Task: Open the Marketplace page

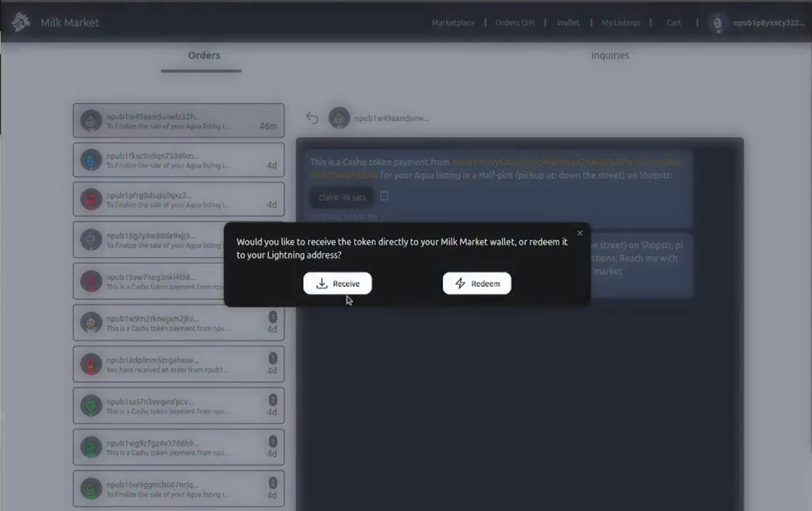Action: coord(453,23)
